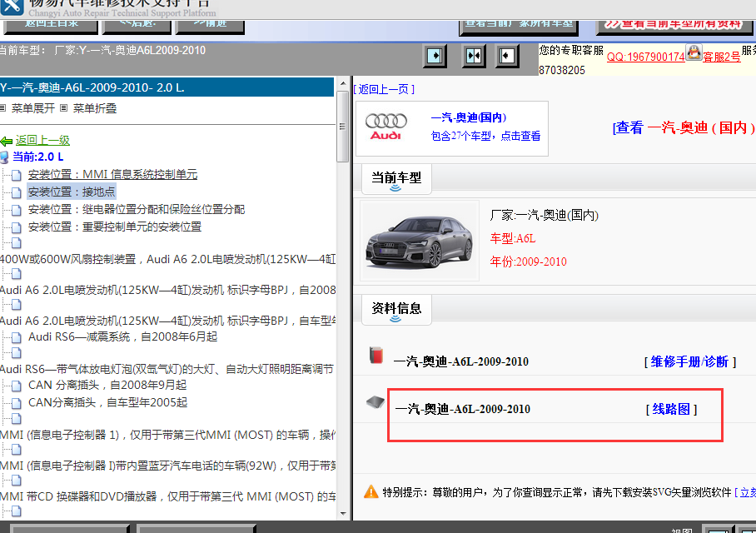The image size is (756, 533).
Task: Open MMI 带内置蓝牙汽车电话的车辆(92W) item
Action: (x=167, y=466)
